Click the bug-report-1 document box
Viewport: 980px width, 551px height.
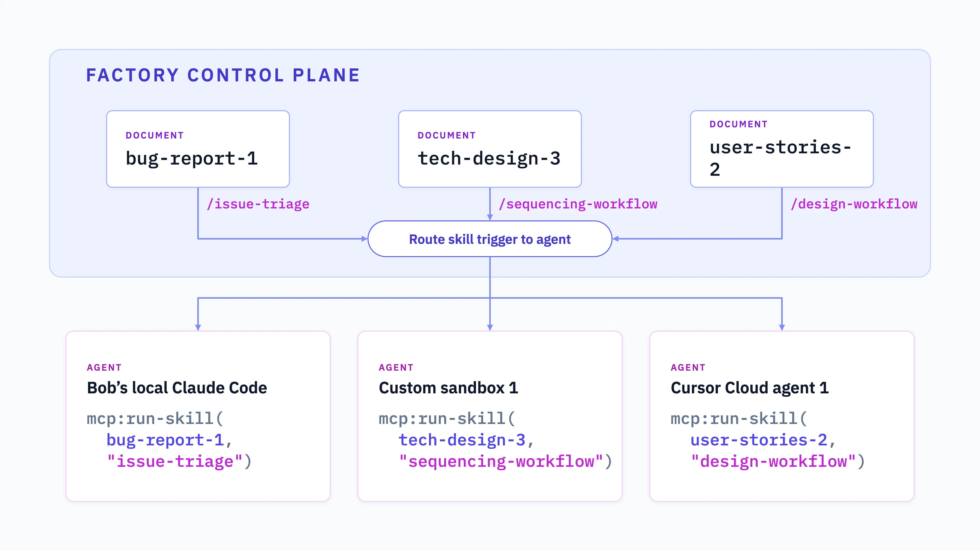pyautogui.click(x=198, y=149)
